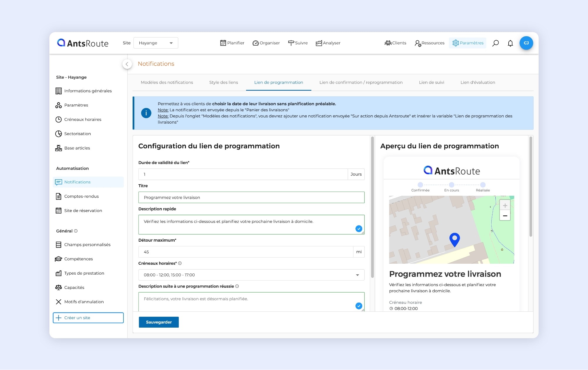Open the Clients section
Viewport: 588px width, 370px height.
click(x=395, y=43)
